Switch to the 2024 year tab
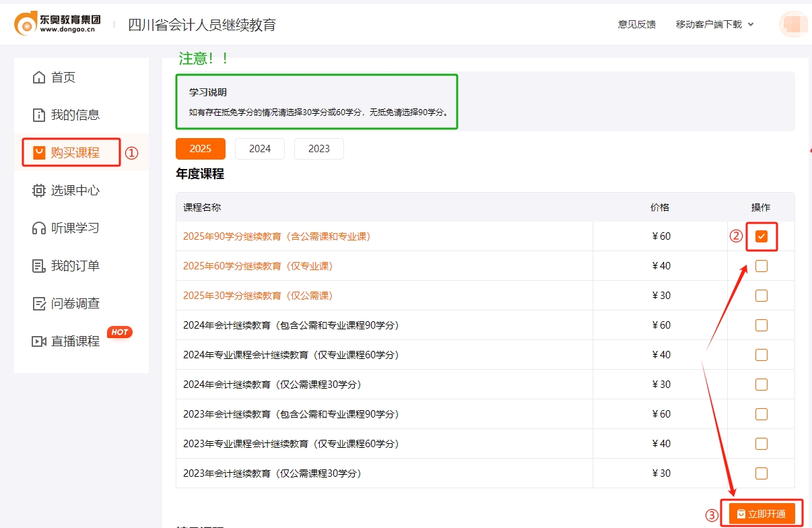Image resolution: width=812 pixels, height=528 pixels. coord(260,148)
